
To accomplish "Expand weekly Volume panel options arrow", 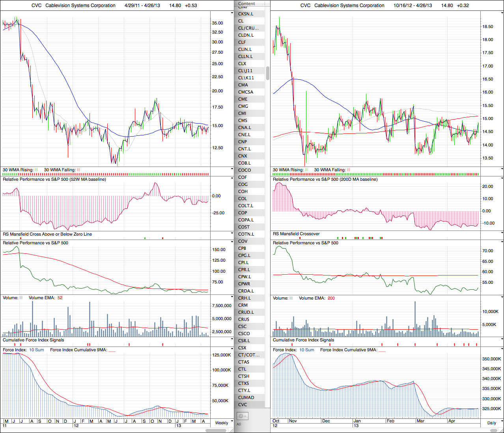I will click(x=232, y=297).
